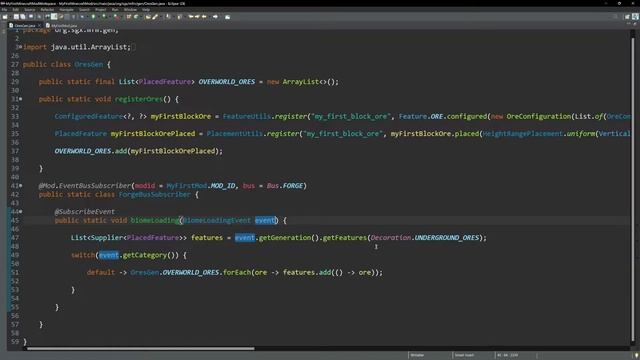
Task: Open the Window menu
Action: click(x=130, y=9)
